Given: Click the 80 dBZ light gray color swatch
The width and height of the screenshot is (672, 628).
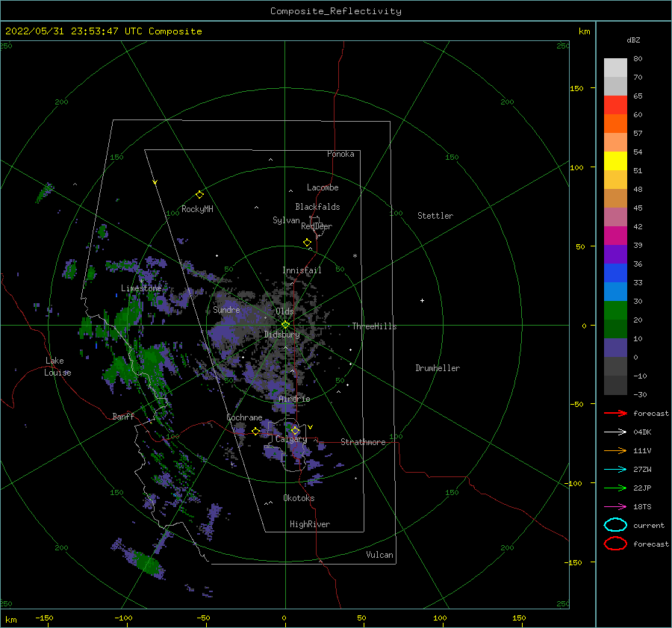Looking at the screenshot, I should (x=615, y=68).
